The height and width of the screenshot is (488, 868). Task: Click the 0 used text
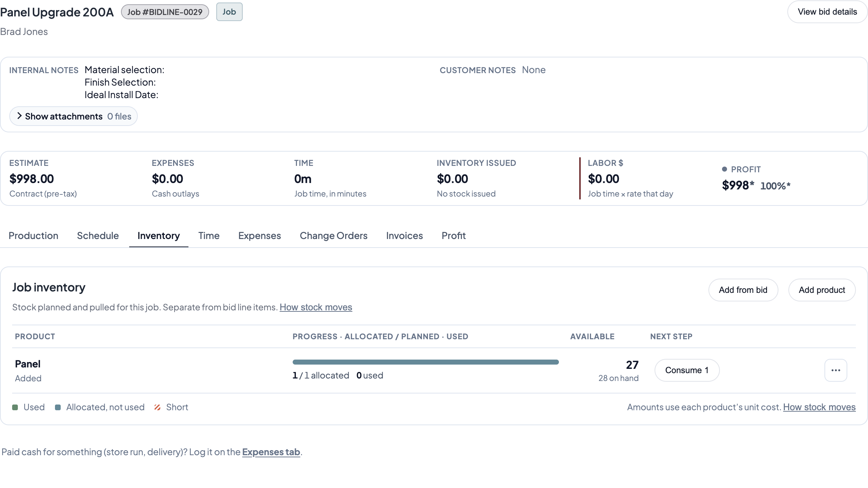(370, 375)
